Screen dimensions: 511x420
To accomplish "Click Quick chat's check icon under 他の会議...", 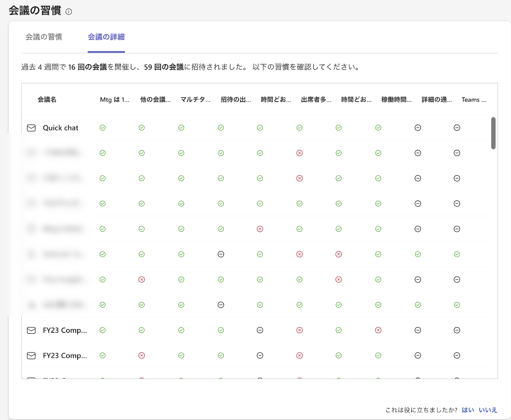I will coord(142,128).
